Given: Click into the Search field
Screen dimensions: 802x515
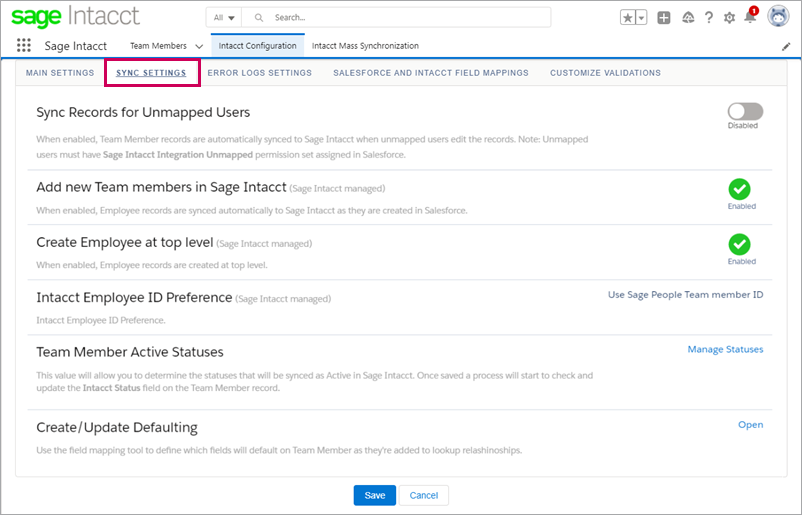Looking at the screenshot, I should 396,18.
